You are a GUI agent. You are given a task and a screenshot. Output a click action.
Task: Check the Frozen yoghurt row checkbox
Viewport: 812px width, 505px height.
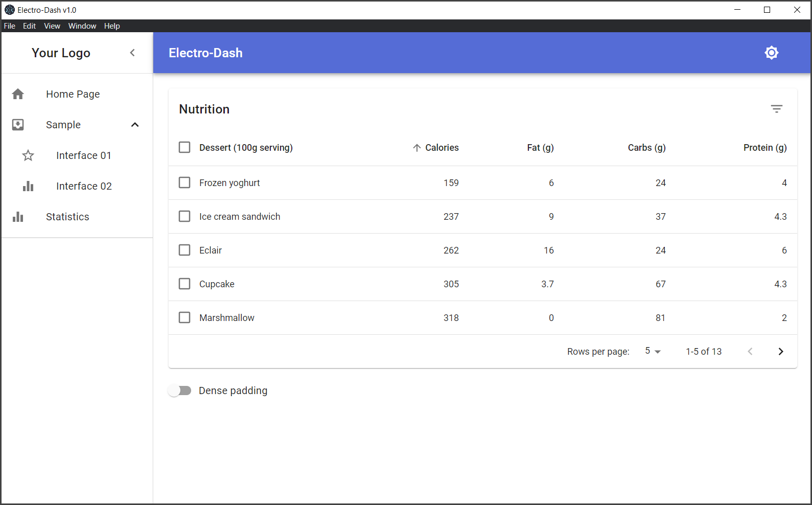(x=184, y=182)
